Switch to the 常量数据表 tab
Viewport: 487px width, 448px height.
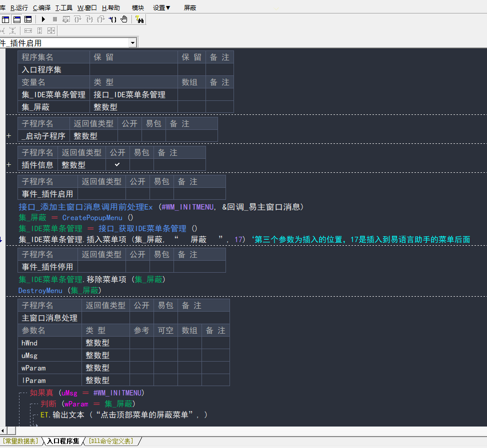(x=21, y=441)
